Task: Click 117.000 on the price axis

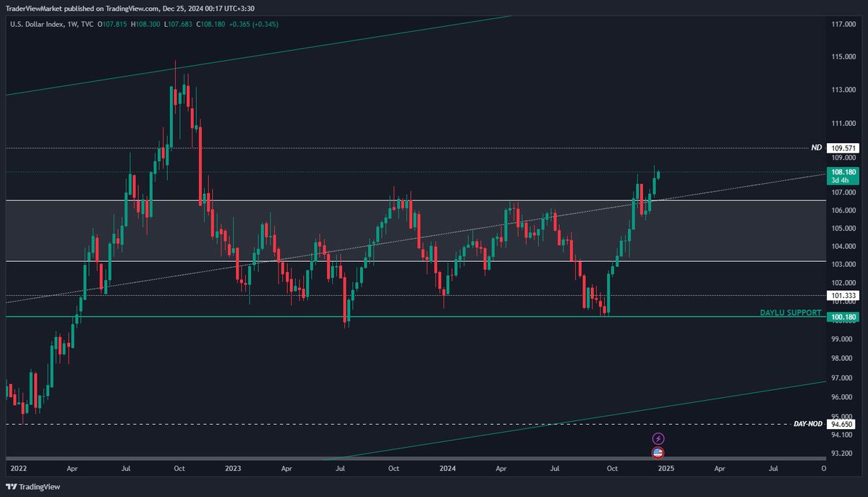Action: [843, 24]
